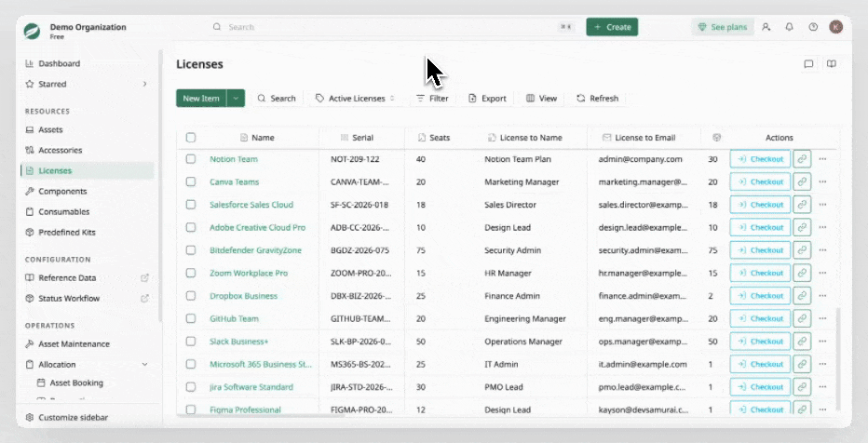The height and width of the screenshot is (443, 868).
Task: Copy link for Slack Business+ license
Action: [x=802, y=342]
